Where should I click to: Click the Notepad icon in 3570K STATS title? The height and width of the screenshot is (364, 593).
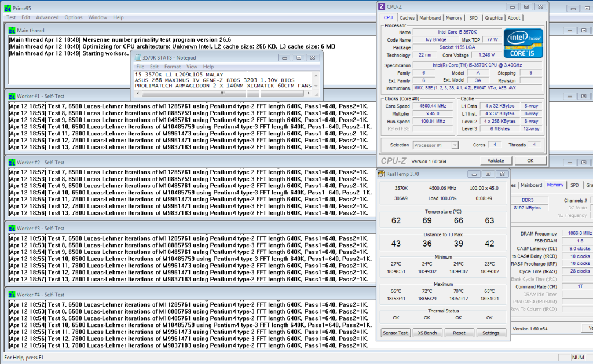(137, 58)
